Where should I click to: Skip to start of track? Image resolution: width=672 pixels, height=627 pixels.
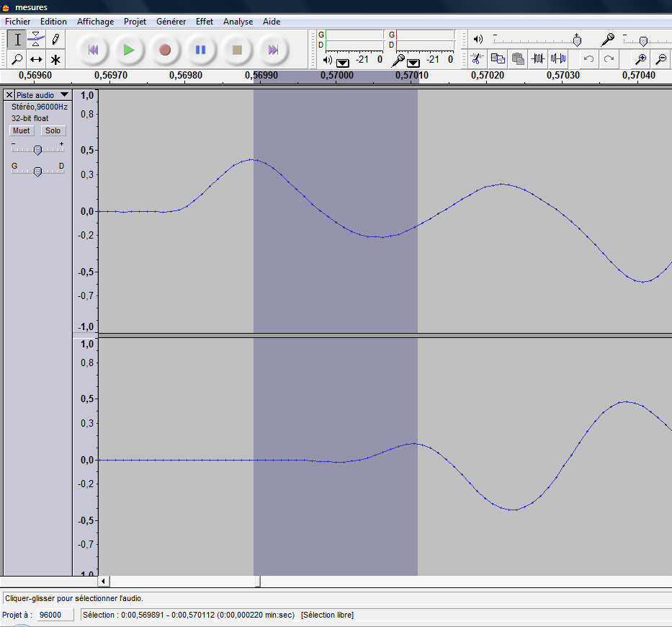[93, 50]
